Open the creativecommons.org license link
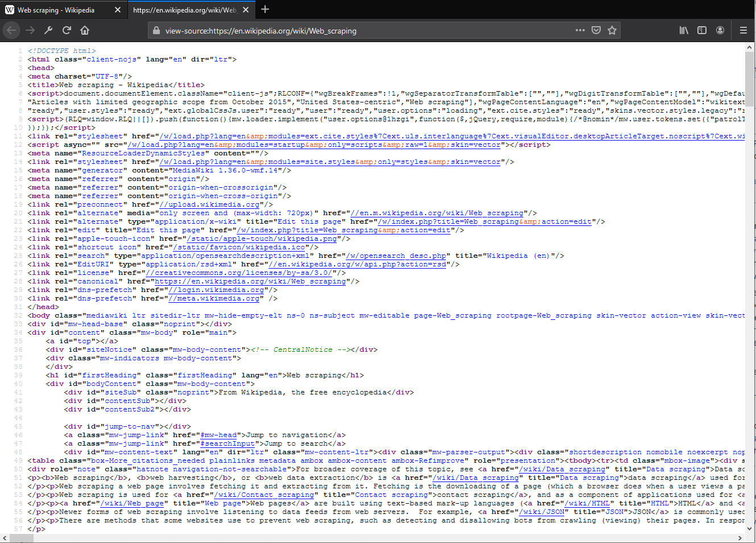The width and height of the screenshot is (756, 543). tap(239, 273)
